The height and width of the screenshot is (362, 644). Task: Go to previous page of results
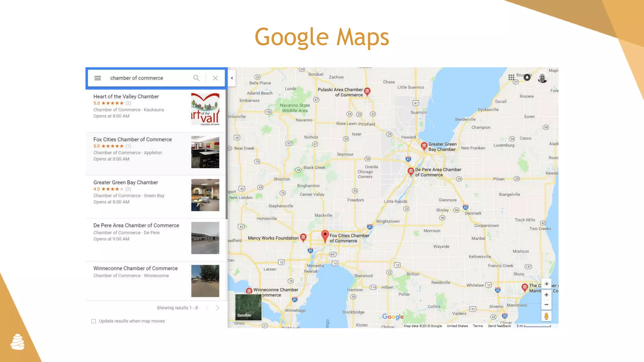click(x=207, y=308)
